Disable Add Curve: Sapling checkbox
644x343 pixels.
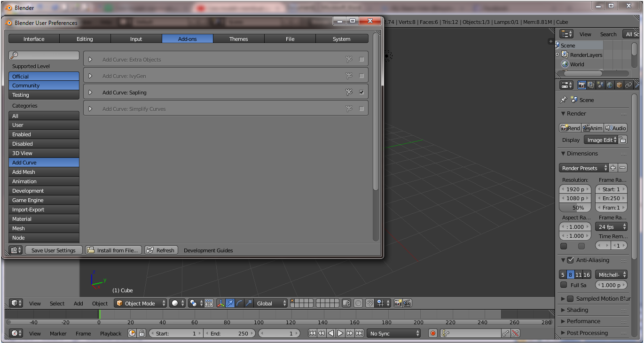[361, 92]
